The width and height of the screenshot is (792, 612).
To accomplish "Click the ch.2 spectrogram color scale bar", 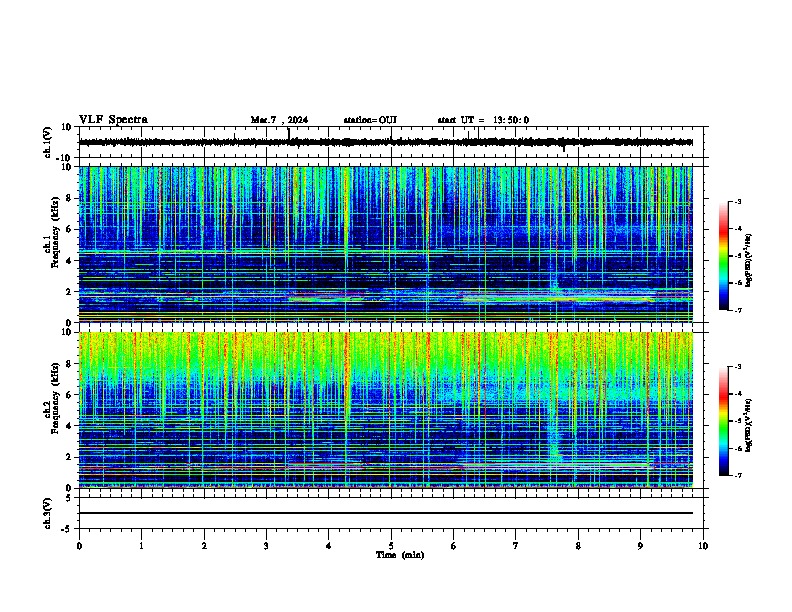I will pyautogui.click(x=724, y=421).
